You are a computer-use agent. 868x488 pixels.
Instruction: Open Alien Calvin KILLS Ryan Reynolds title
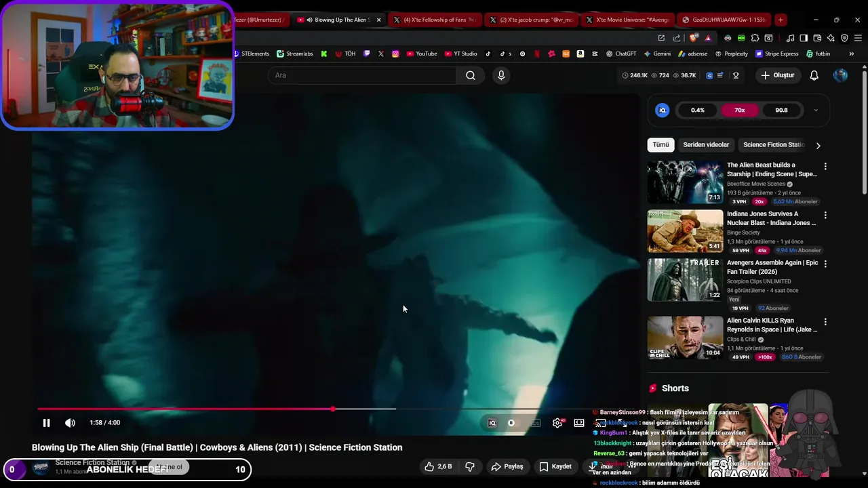pyautogui.click(x=772, y=325)
